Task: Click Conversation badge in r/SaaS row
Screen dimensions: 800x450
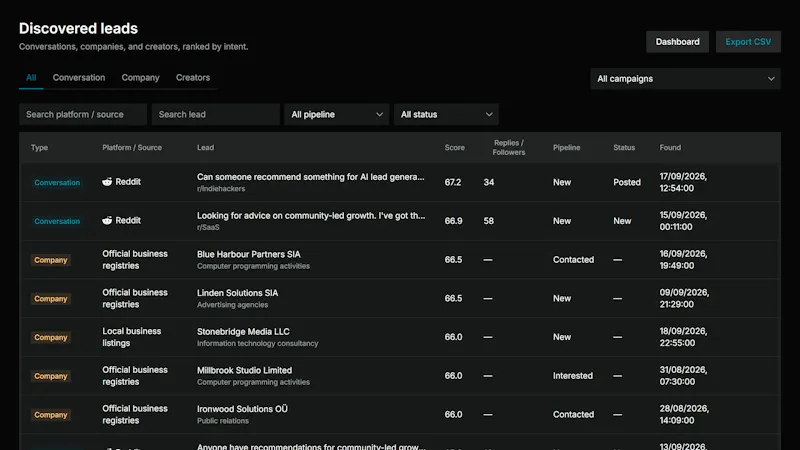Action: 57,221
